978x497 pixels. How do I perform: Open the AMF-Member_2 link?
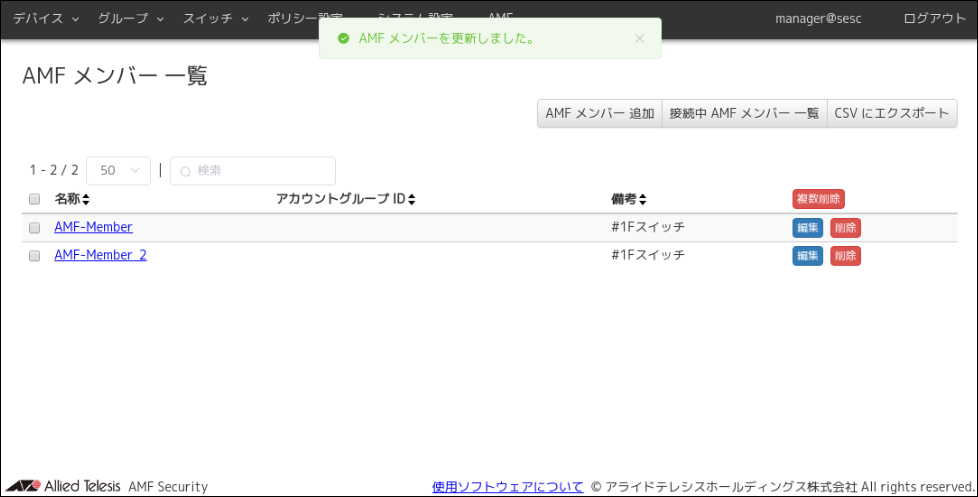click(x=100, y=255)
